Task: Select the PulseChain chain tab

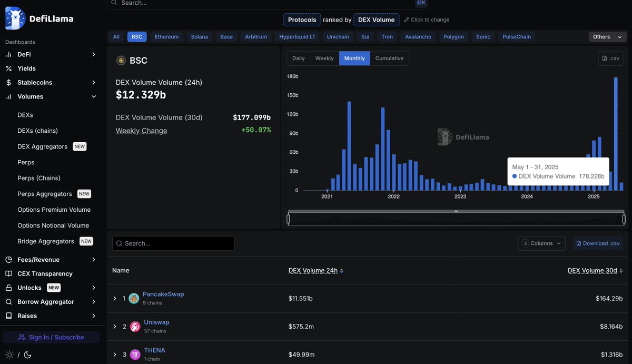Action: 517,37
